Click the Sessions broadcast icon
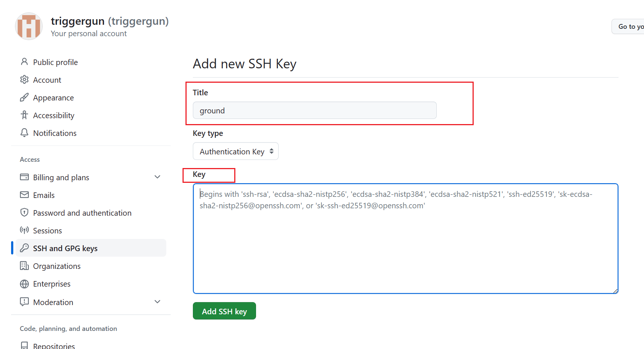644x349 pixels. click(x=24, y=230)
